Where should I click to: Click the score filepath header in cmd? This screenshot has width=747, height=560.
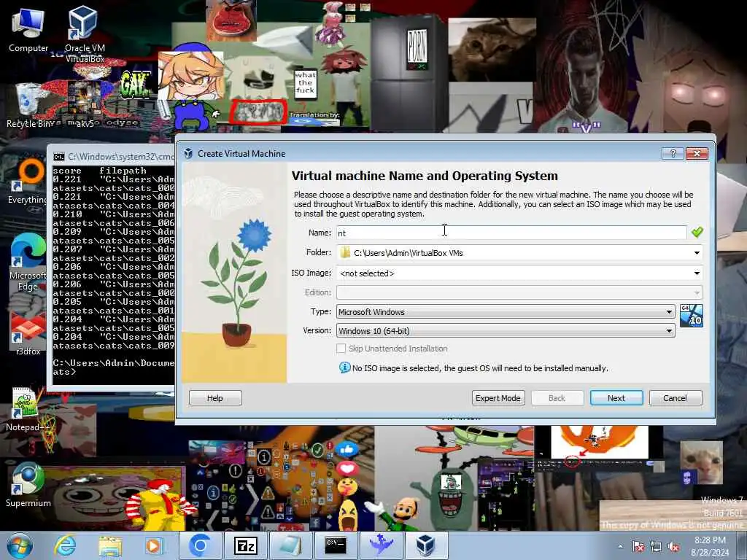pyautogui.click(x=99, y=171)
